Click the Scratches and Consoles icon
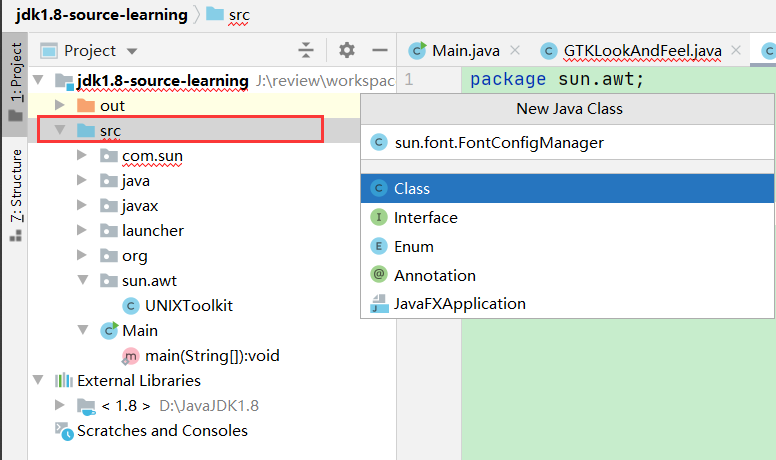This screenshot has height=460, width=776. [62, 431]
